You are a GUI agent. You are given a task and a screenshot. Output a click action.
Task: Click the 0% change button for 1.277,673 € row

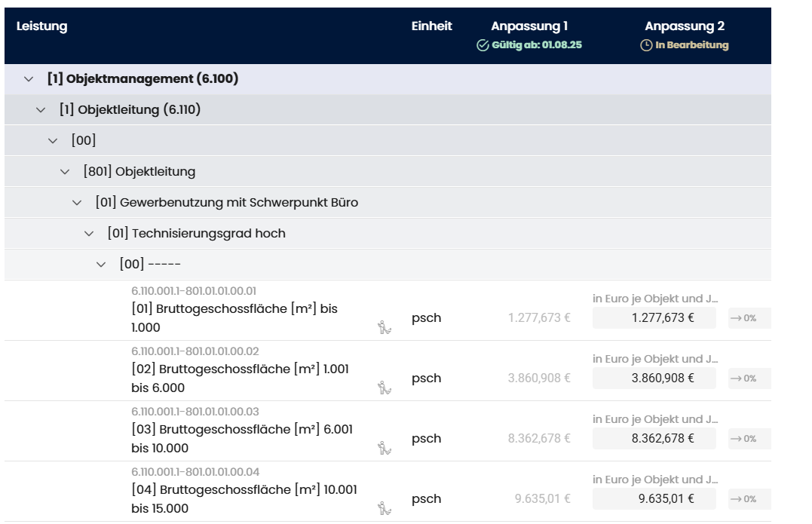click(x=749, y=318)
